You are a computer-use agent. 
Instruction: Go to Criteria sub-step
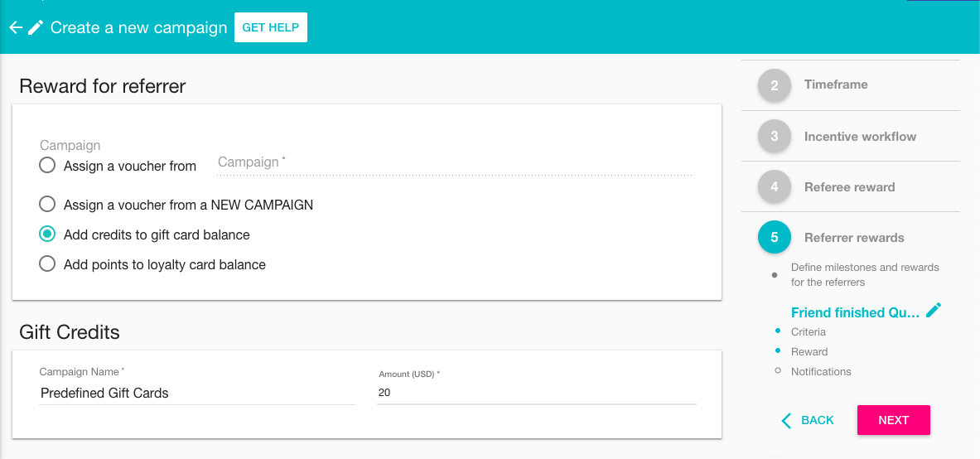[809, 331]
